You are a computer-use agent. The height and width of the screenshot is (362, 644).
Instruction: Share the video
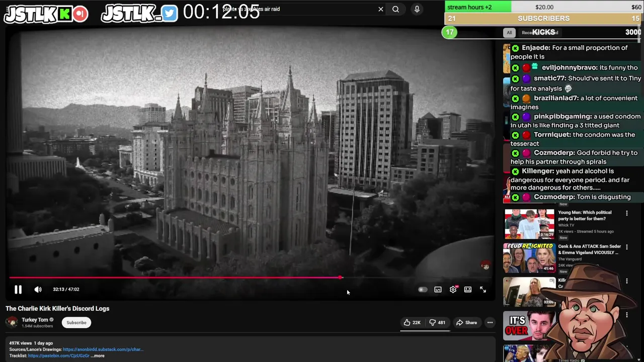[466, 323]
